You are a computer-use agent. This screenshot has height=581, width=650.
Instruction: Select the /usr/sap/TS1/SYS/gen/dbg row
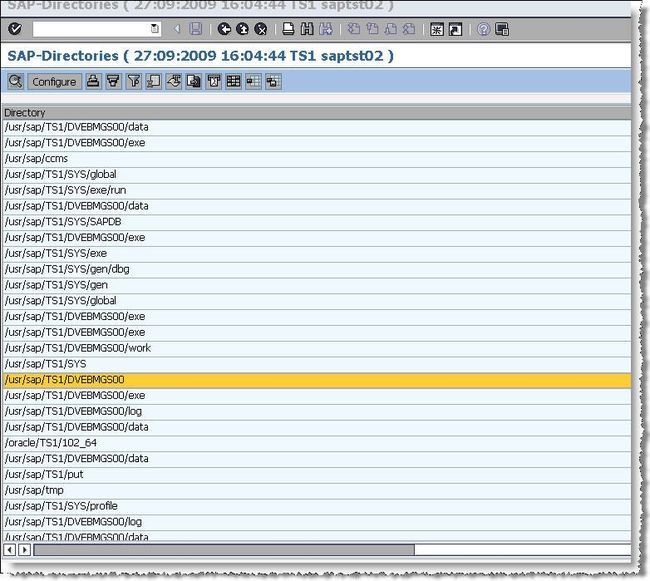(317, 269)
